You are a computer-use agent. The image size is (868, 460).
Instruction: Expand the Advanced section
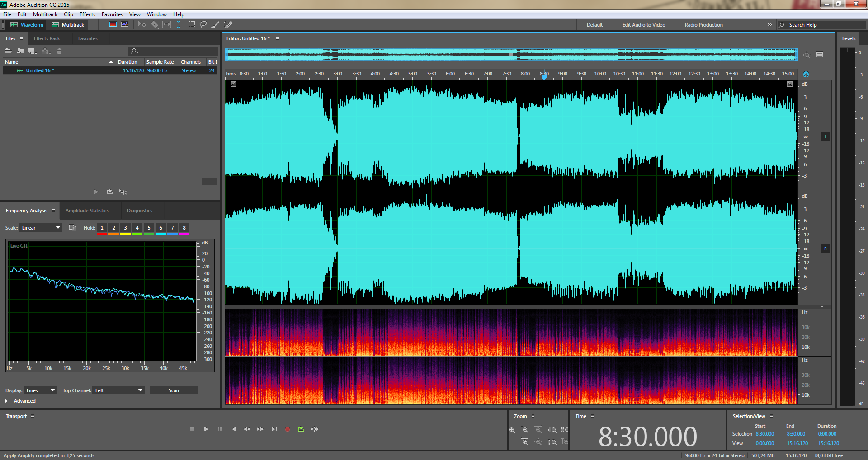[6, 401]
